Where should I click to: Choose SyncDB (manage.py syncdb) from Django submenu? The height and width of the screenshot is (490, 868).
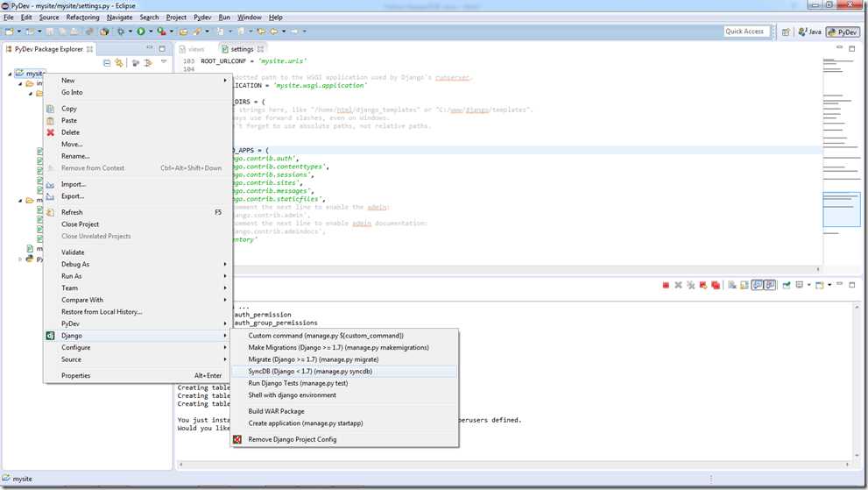[343, 372]
